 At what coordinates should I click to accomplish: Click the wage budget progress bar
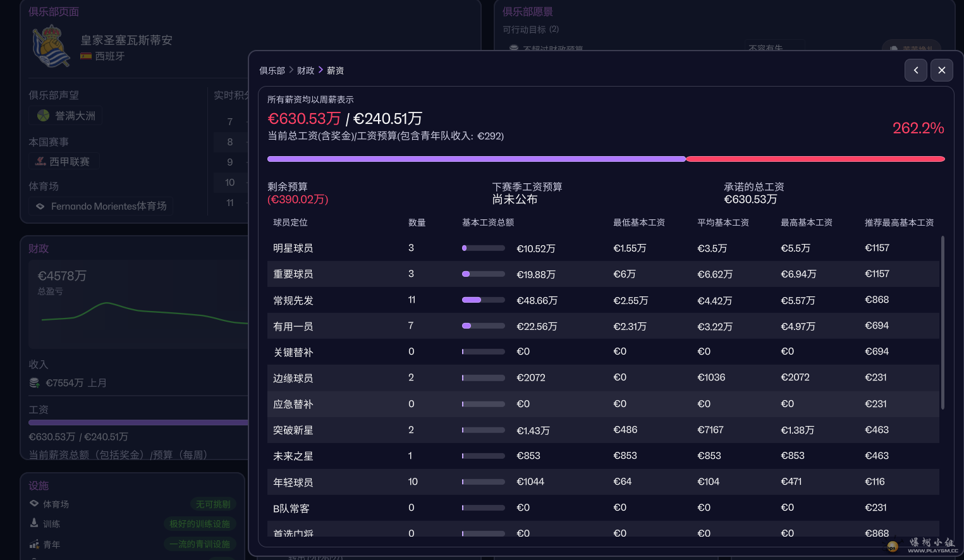click(x=606, y=159)
